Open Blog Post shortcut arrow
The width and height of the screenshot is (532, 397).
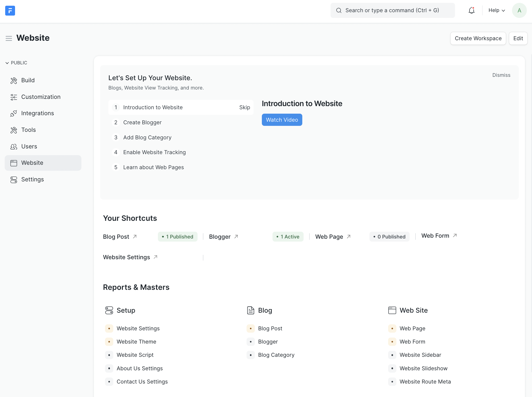(x=135, y=237)
